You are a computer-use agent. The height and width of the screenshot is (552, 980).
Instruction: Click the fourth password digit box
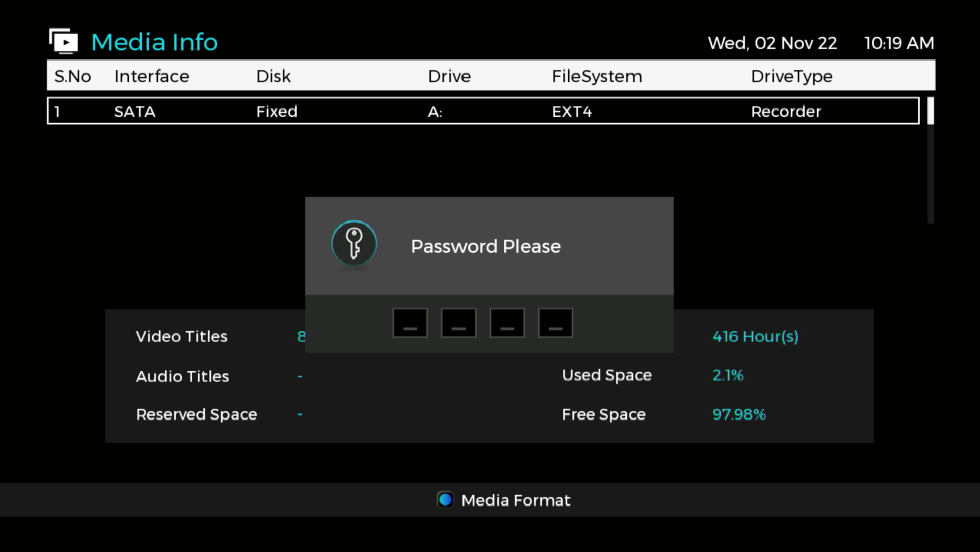coord(555,322)
